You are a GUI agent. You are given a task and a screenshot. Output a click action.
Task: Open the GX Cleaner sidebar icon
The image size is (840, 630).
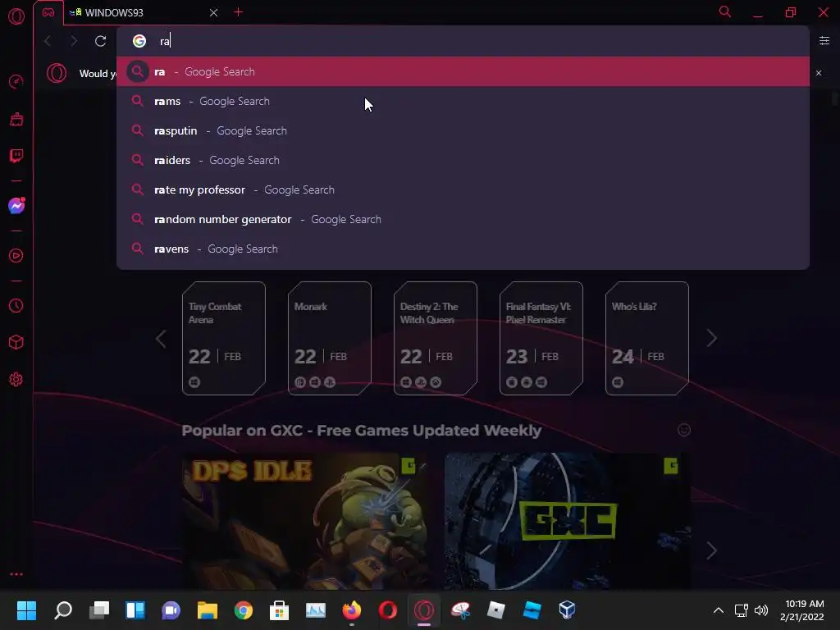pos(16,119)
